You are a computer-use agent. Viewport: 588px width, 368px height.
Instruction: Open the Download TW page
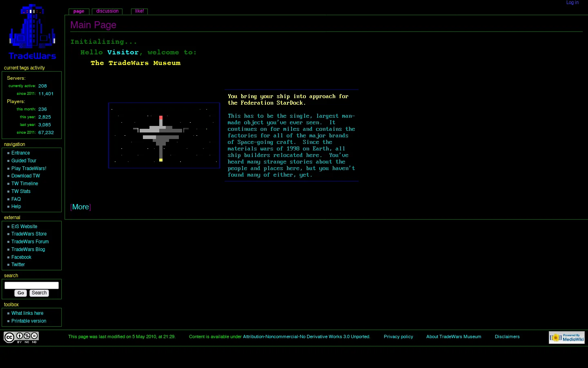(26, 176)
